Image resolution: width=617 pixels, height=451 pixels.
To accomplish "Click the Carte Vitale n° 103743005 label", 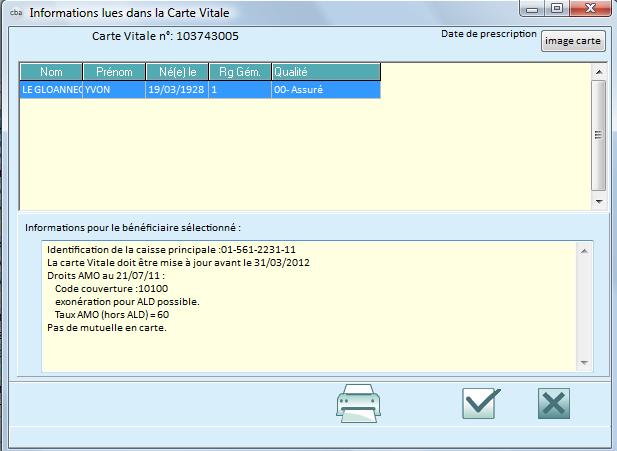I will (165, 36).
